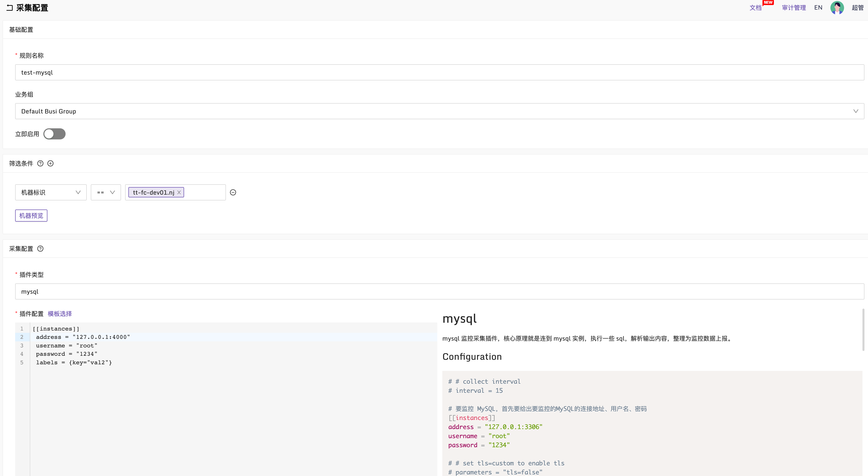This screenshot has height=476, width=868.
Task: Open the user avatar menu
Action: (x=837, y=8)
